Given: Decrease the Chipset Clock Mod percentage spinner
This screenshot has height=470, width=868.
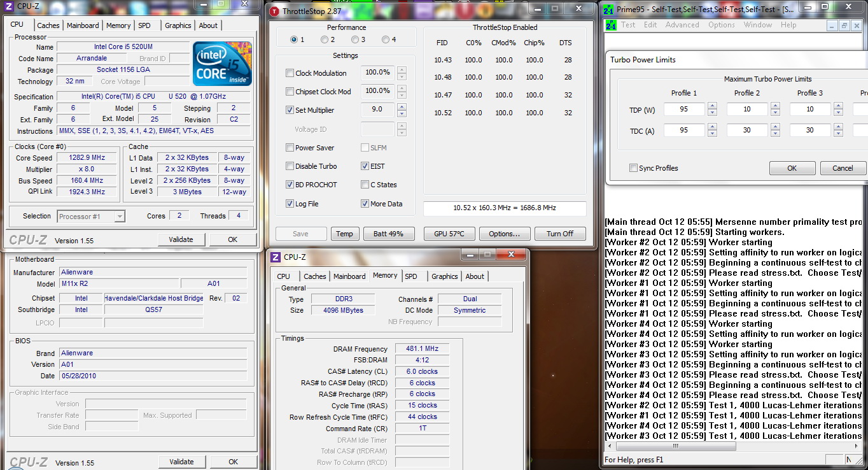Looking at the screenshot, I should pyautogui.click(x=402, y=95).
